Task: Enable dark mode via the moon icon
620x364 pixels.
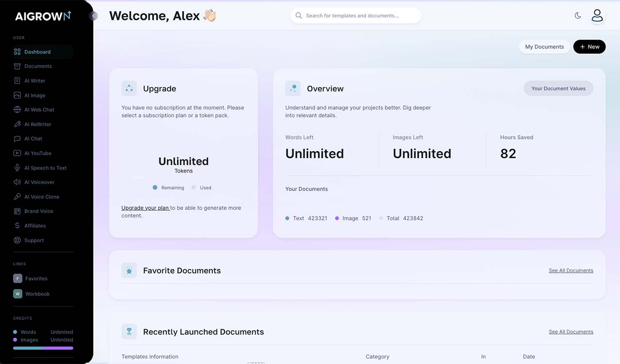Action: pyautogui.click(x=578, y=15)
